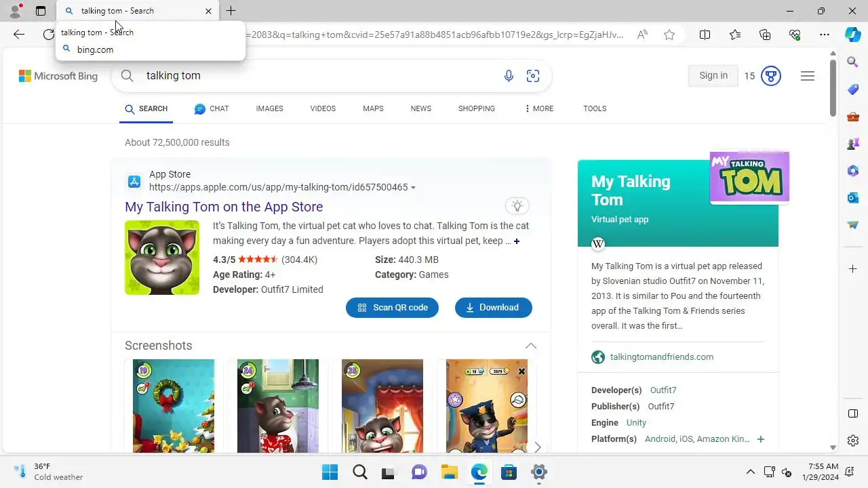Show hidden tray icons chevron
Viewport: 868px width, 488px height.
pos(751,472)
